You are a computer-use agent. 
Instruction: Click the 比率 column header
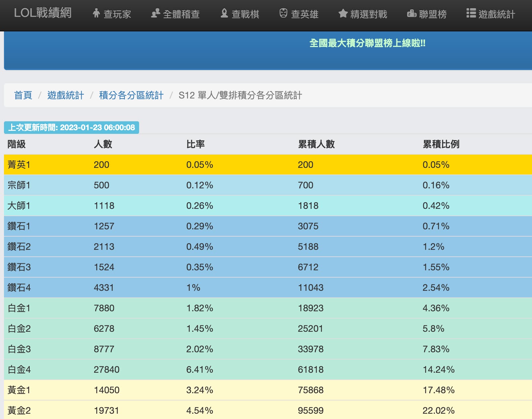pyautogui.click(x=196, y=144)
